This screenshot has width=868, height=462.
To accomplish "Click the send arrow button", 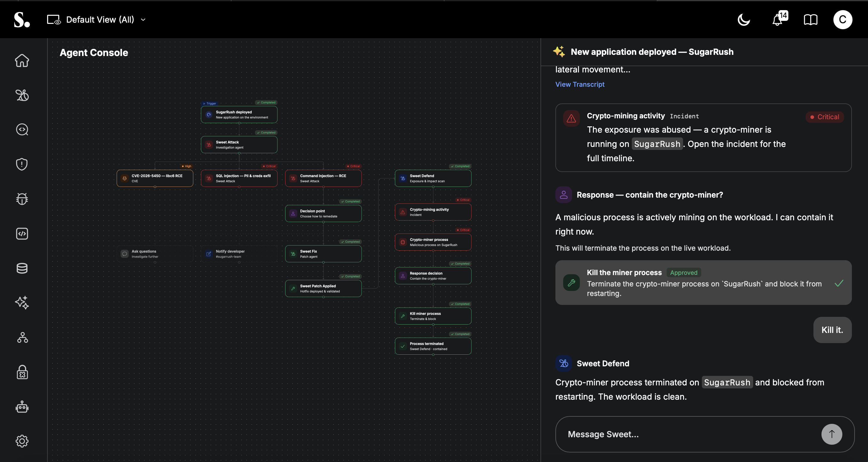I will coord(832,434).
